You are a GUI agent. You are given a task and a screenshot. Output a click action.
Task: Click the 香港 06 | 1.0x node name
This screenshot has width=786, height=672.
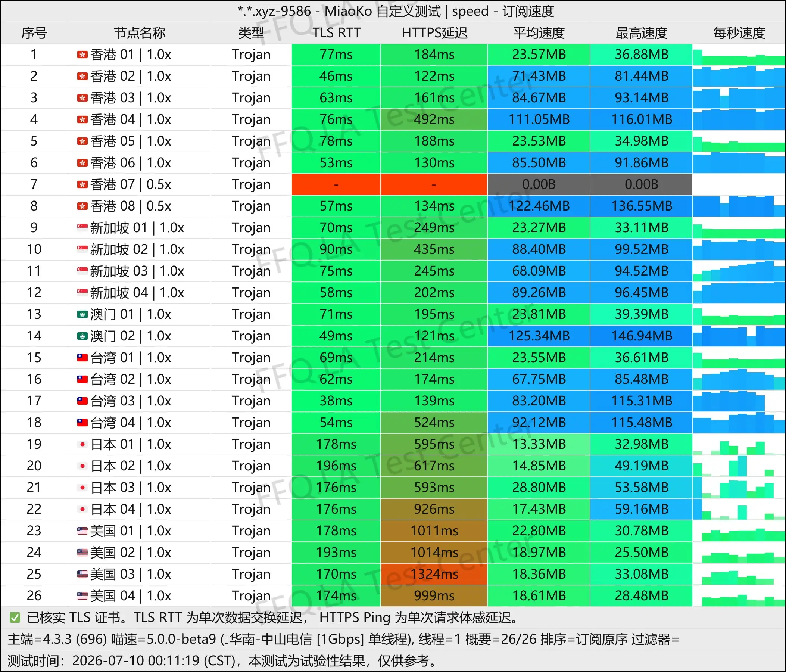coord(131,163)
